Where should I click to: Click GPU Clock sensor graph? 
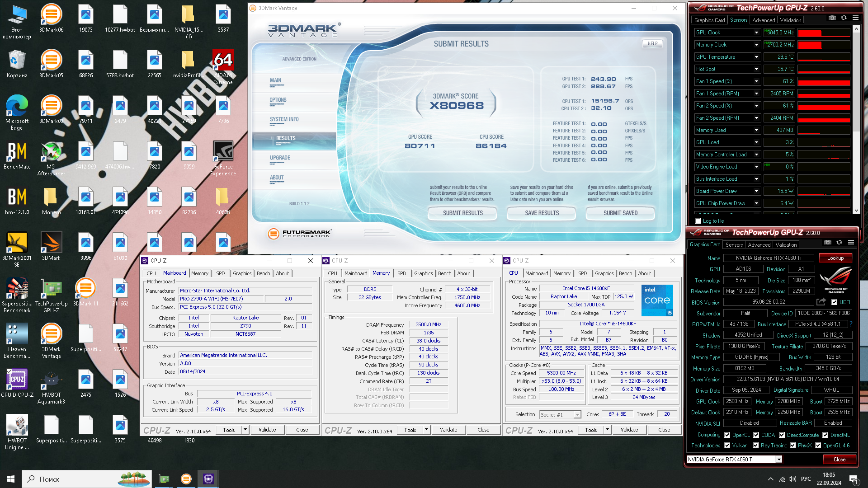pyautogui.click(x=824, y=33)
